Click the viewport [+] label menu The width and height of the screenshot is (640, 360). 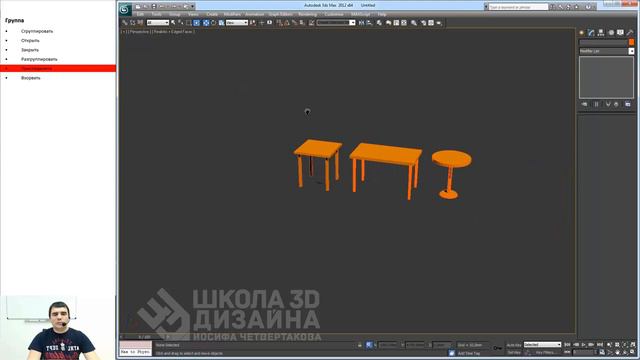pos(123,31)
